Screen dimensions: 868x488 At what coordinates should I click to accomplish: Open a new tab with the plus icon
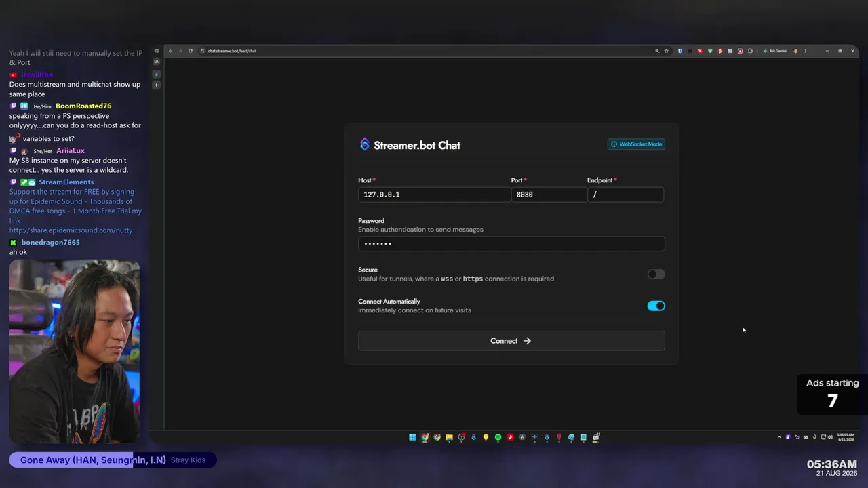coord(157,85)
